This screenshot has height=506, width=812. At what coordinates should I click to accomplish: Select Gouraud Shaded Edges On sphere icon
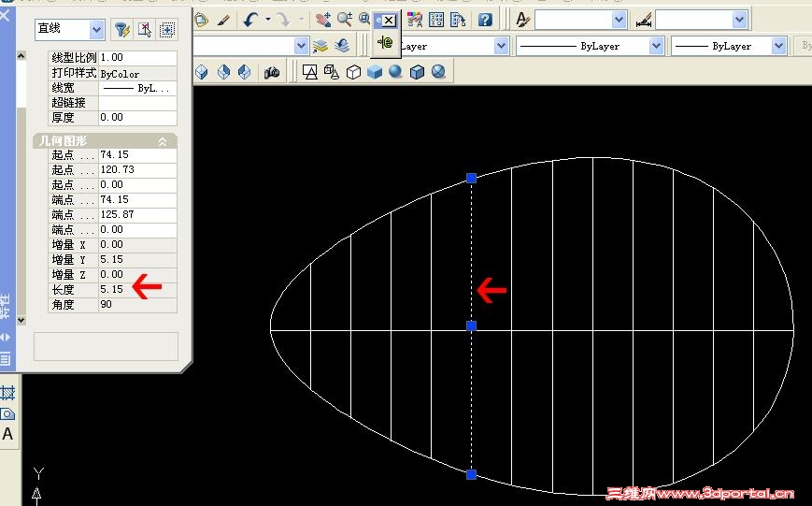[438, 71]
